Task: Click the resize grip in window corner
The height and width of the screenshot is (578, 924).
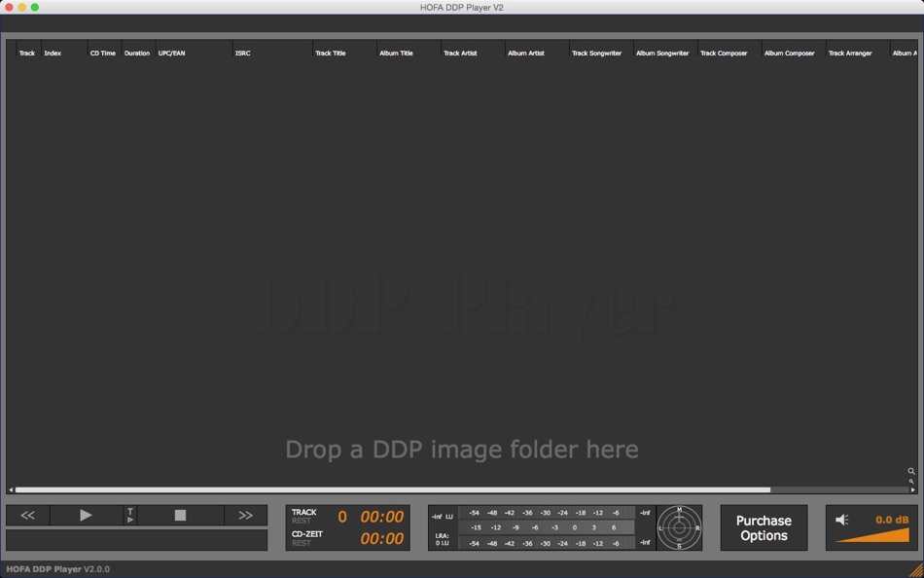Action: coord(916,570)
